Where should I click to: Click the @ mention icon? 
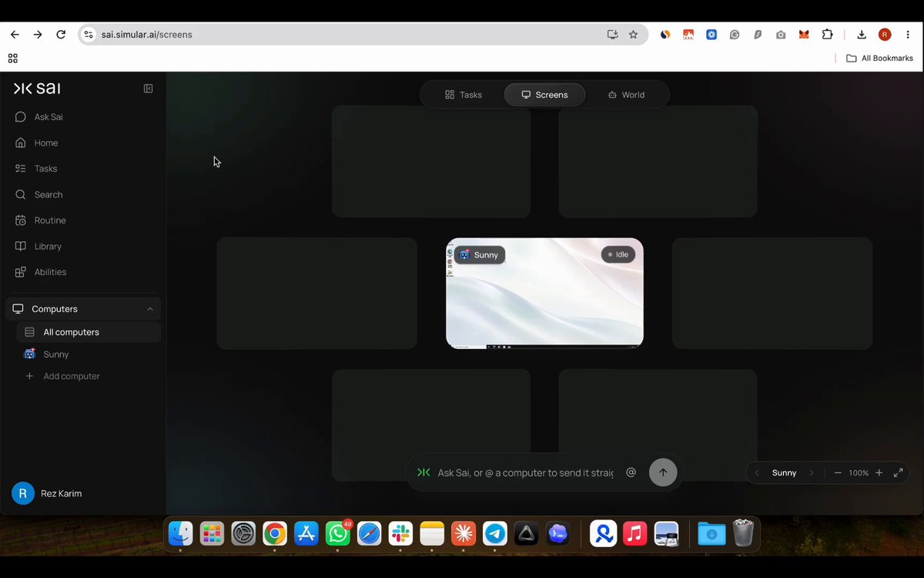tap(631, 472)
